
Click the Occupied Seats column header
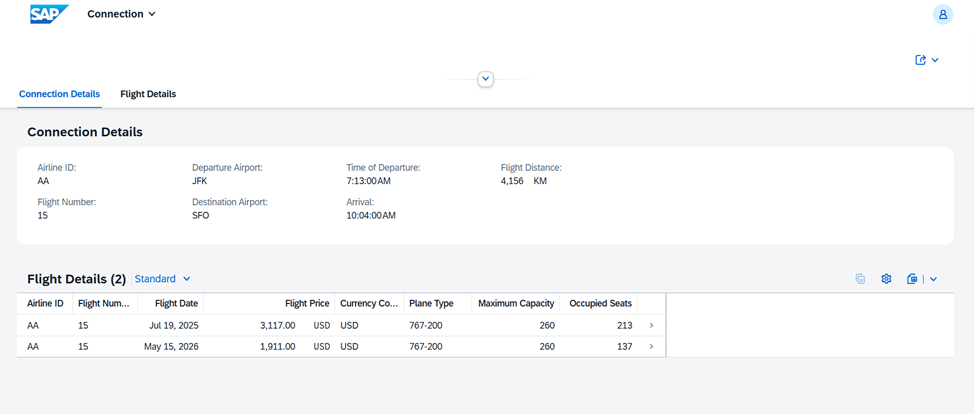click(x=600, y=303)
